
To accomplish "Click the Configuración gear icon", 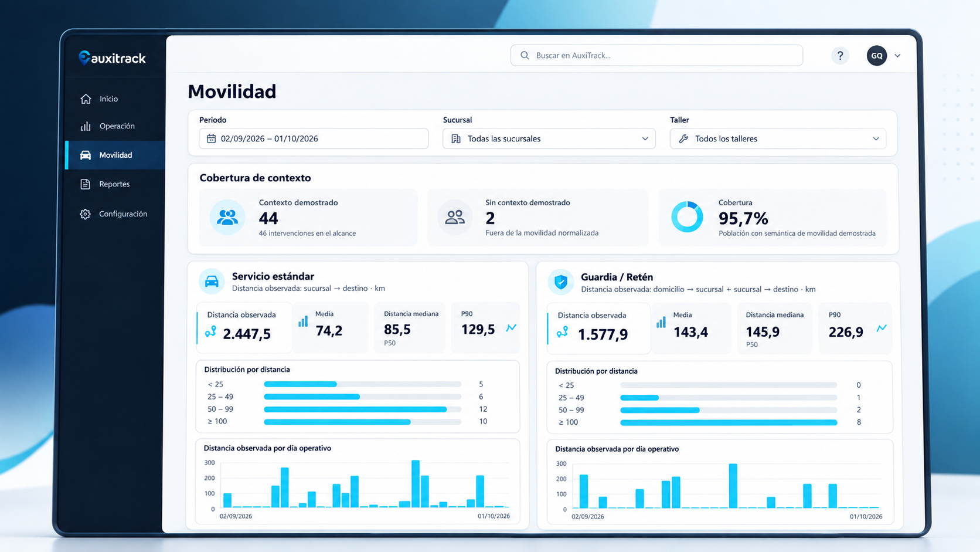I will point(86,214).
